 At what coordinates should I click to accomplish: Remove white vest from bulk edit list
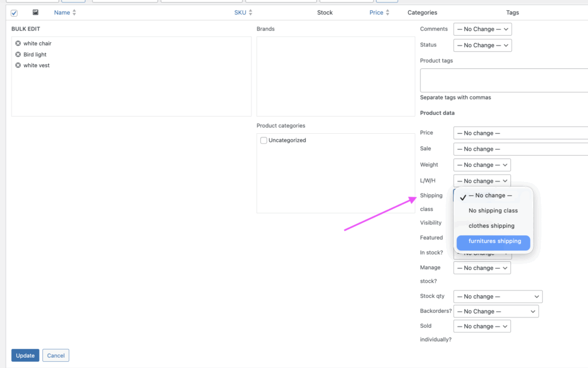click(x=18, y=65)
